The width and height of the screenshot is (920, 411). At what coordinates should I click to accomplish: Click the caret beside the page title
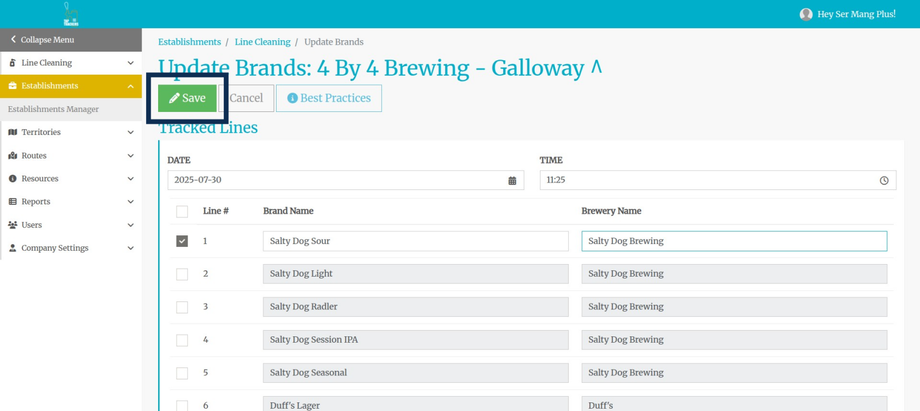click(596, 68)
